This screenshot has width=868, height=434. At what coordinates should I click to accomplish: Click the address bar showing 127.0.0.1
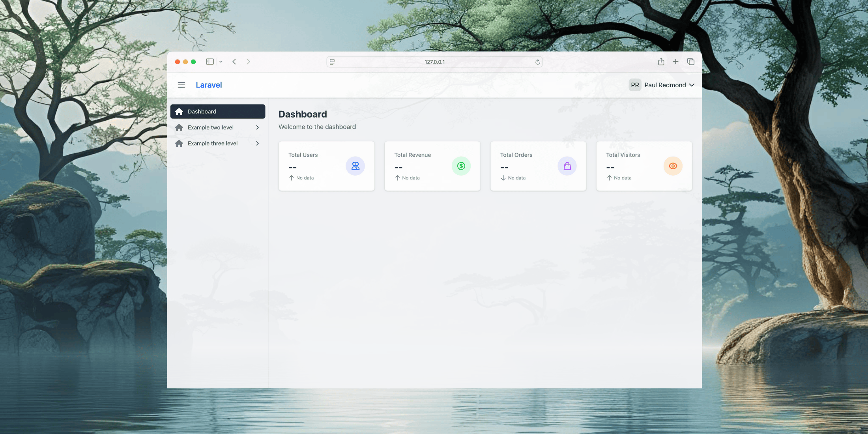coord(434,62)
